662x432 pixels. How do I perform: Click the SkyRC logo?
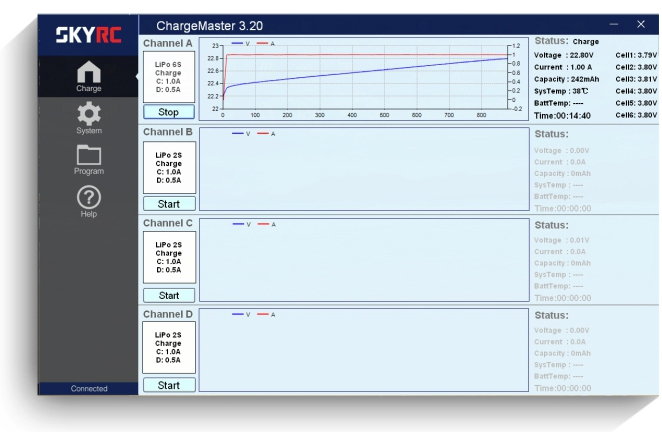(x=88, y=35)
